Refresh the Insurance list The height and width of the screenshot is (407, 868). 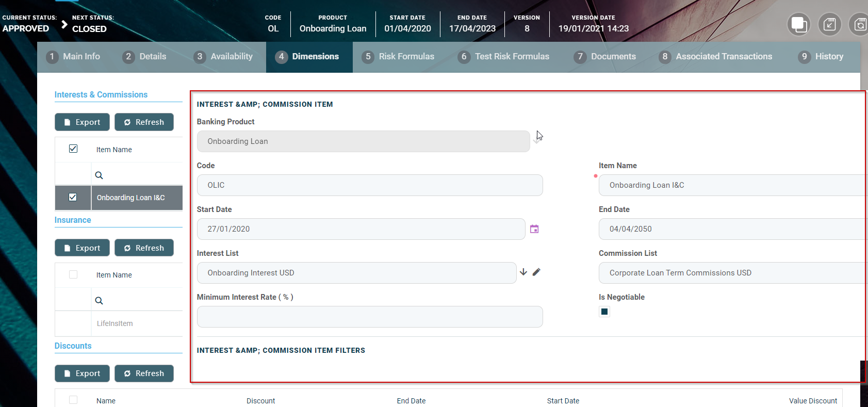tap(144, 248)
